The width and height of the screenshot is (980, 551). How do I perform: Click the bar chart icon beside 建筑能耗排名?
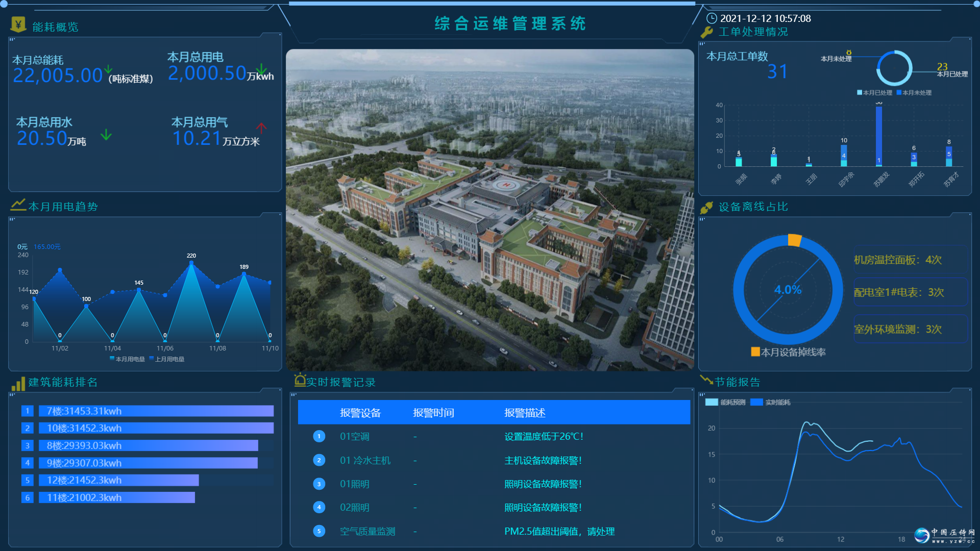[x=18, y=384]
